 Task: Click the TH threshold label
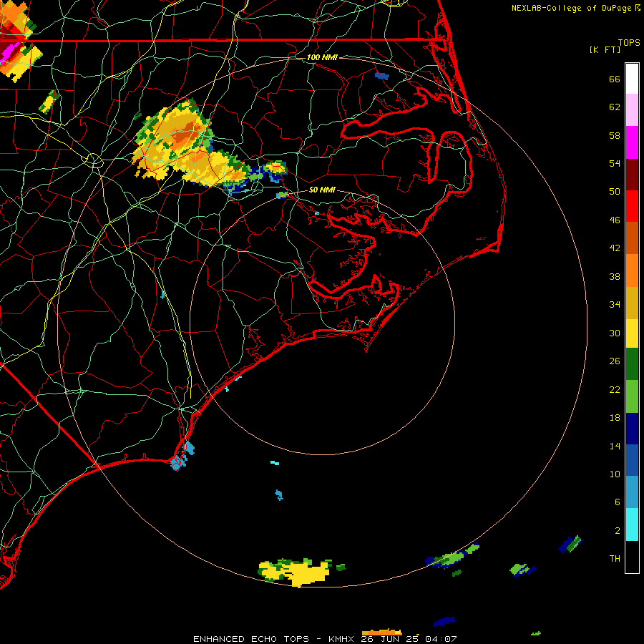tap(615, 559)
